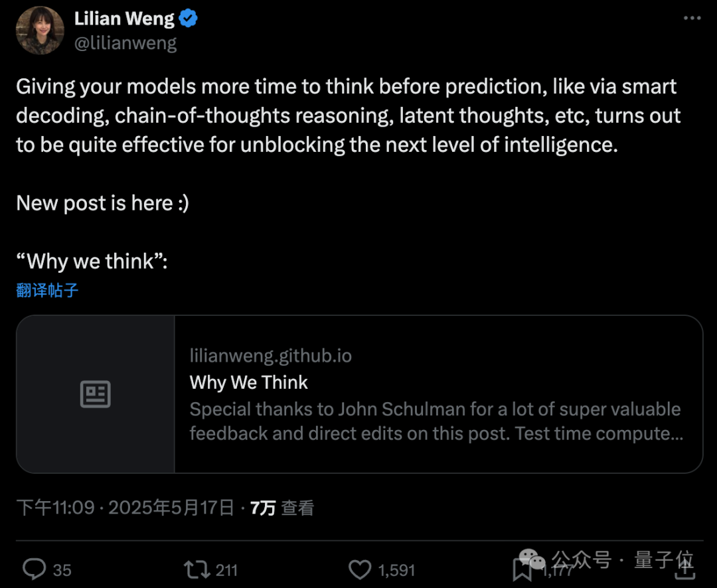Open the Why We Think card title
Screen dimensions: 717x588
click(x=249, y=382)
